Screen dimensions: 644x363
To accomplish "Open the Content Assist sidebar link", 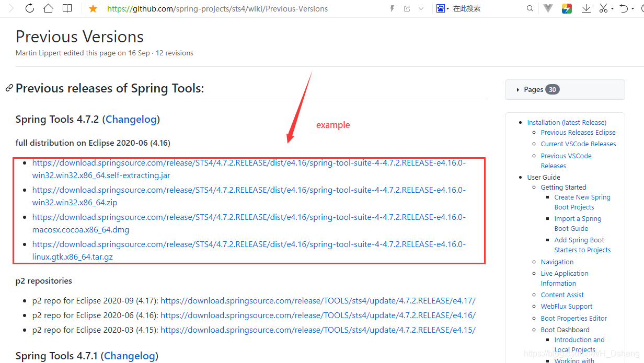I will click(562, 295).
